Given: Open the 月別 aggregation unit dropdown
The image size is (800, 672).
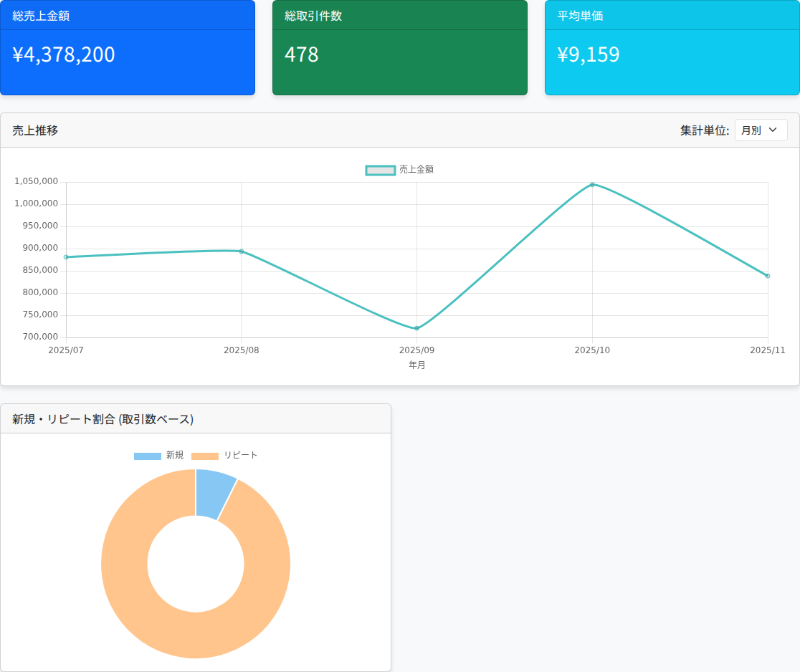Looking at the screenshot, I should pyautogui.click(x=761, y=130).
